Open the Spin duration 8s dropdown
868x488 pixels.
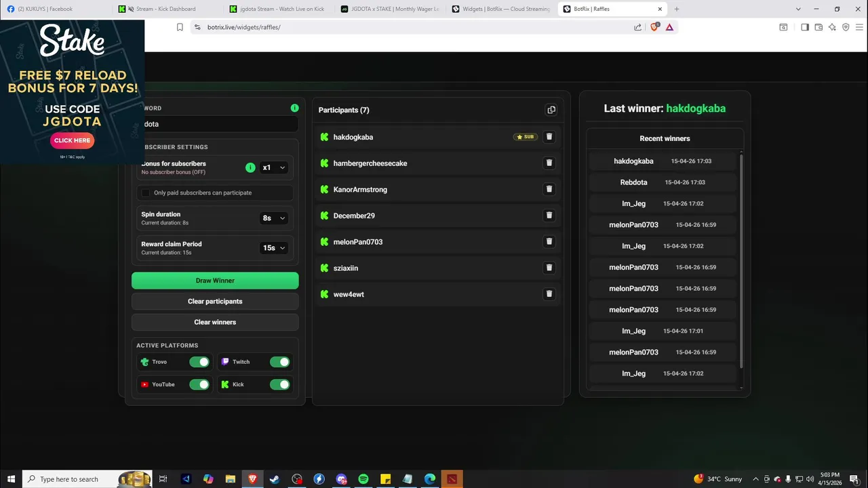pyautogui.click(x=274, y=218)
